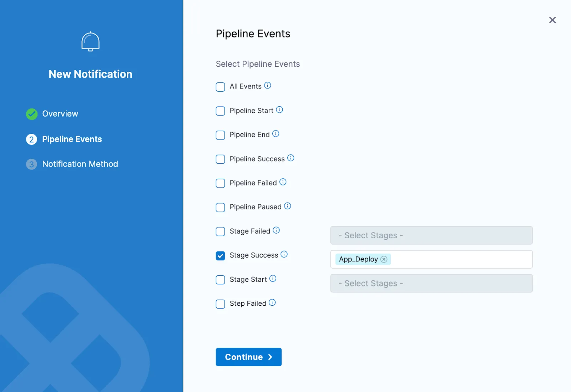Open the Select Stages dropdown for Stage Failed

click(x=431, y=235)
